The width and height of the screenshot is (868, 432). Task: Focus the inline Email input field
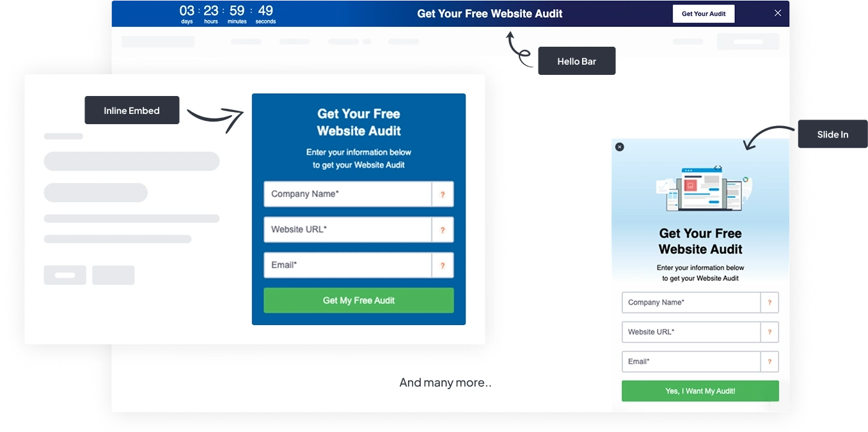348,265
